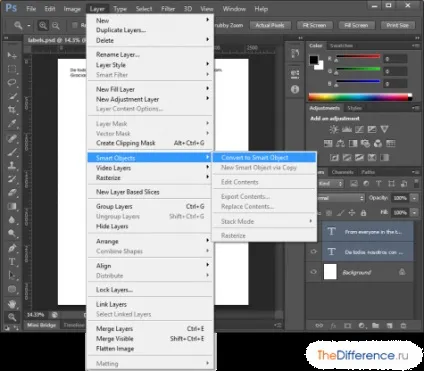
Task: Select the Rectangular Marquee tool
Action: pos(12,69)
